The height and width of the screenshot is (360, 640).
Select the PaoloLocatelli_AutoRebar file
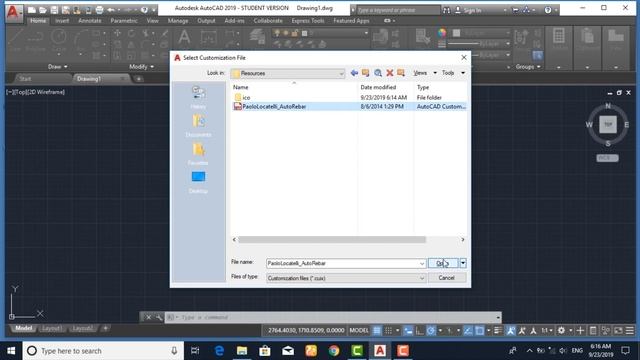(x=274, y=107)
